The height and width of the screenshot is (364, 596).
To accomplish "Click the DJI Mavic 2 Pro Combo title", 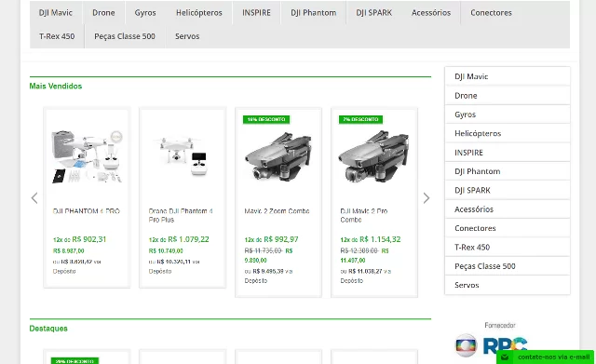I will [x=364, y=215].
